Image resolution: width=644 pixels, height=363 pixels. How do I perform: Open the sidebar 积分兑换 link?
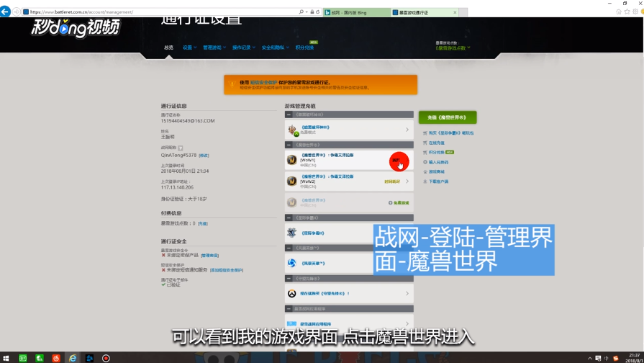(x=436, y=153)
